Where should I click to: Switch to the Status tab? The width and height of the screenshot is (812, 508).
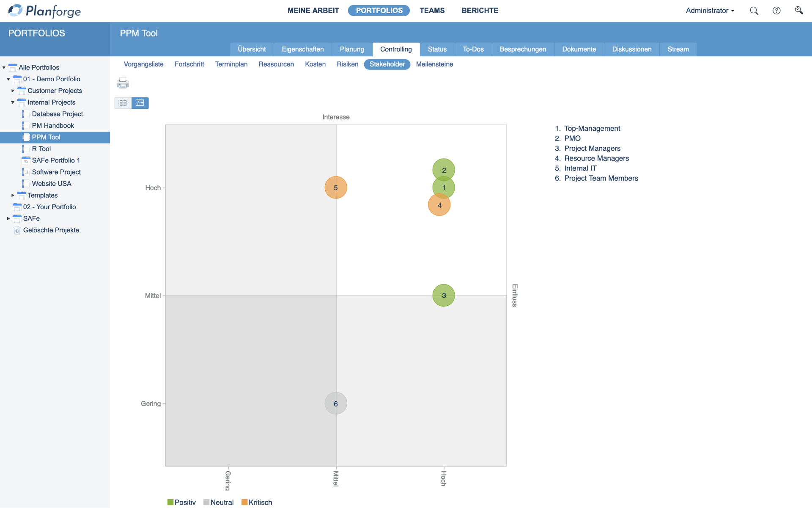pyautogui.click(x=437, y=49)
